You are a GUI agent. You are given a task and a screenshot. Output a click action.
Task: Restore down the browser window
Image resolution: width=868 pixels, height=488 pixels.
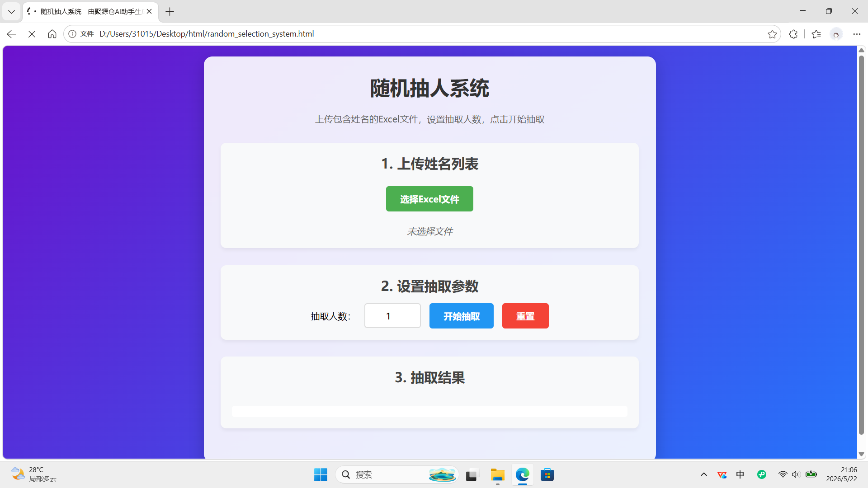pyautogui.click(x=829, y=11)
